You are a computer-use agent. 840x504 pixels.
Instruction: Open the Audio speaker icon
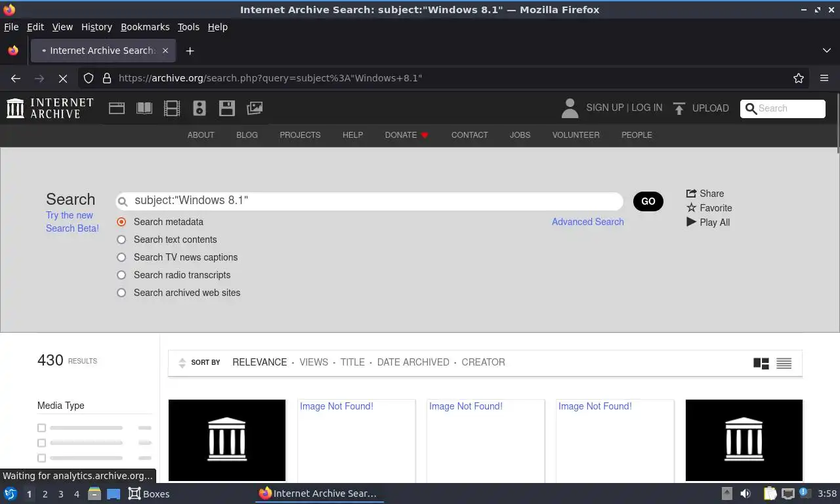(199, 108)
